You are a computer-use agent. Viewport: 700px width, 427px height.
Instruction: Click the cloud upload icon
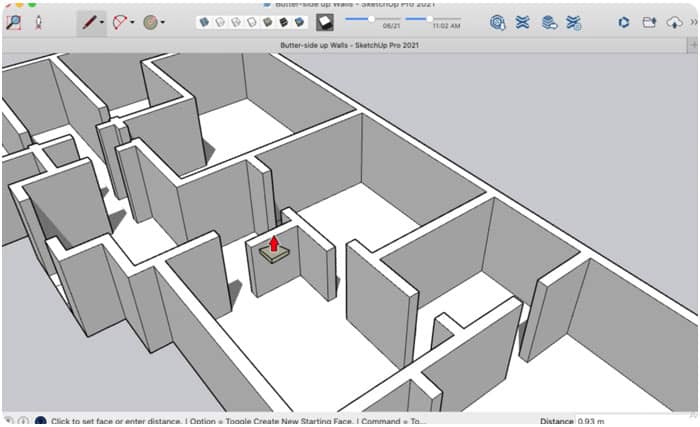(675, 22)
